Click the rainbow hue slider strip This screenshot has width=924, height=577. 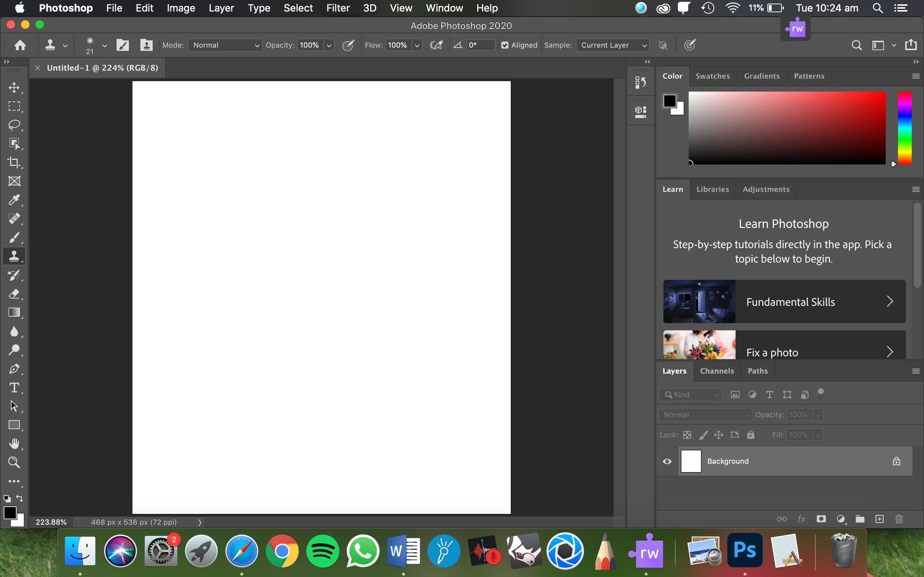pos(904,128)
